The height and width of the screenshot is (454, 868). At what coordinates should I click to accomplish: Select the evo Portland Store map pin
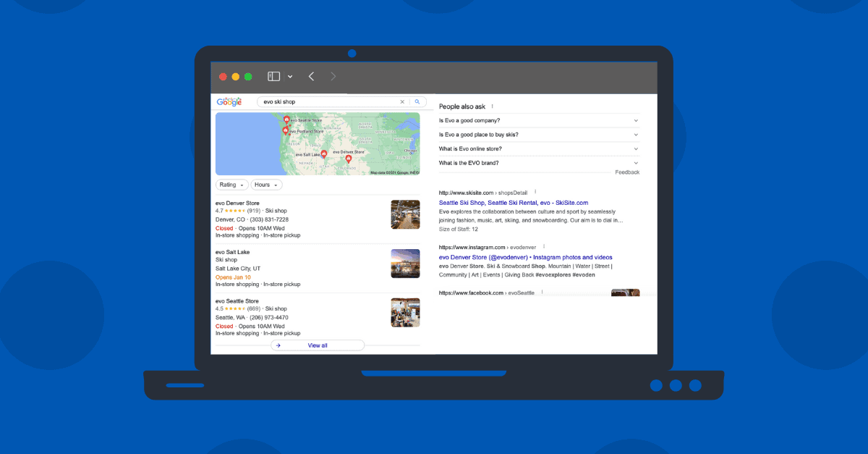285,131
